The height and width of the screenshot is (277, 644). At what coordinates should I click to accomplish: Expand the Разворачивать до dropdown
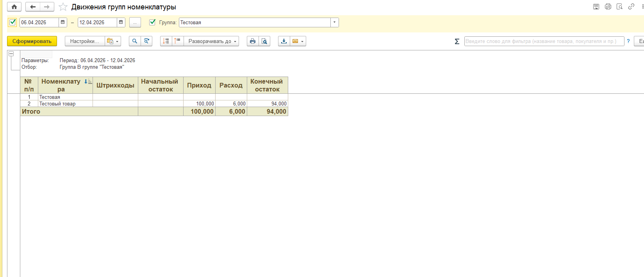point(212,41)
